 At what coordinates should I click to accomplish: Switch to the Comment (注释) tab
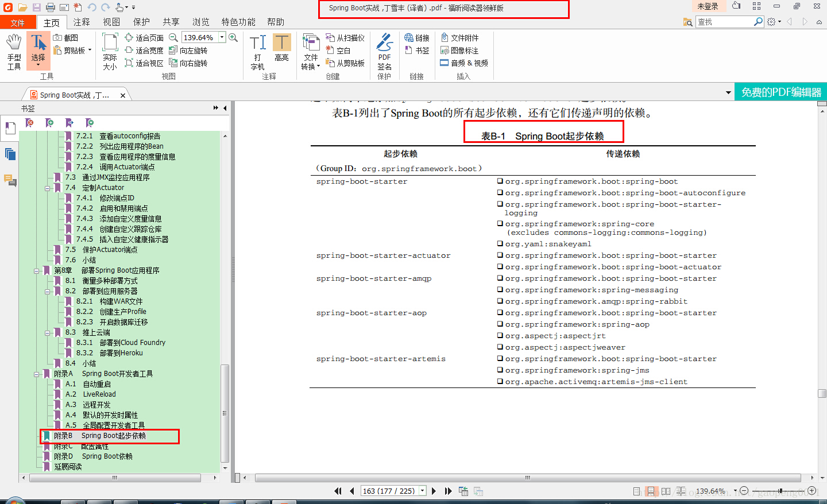[x=82, y=22]
